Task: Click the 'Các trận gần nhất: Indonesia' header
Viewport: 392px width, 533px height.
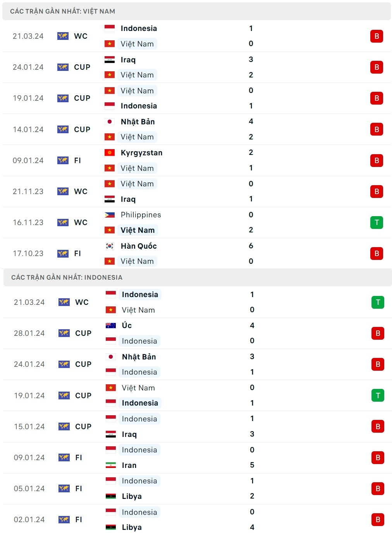Action: tap(67, 277)
